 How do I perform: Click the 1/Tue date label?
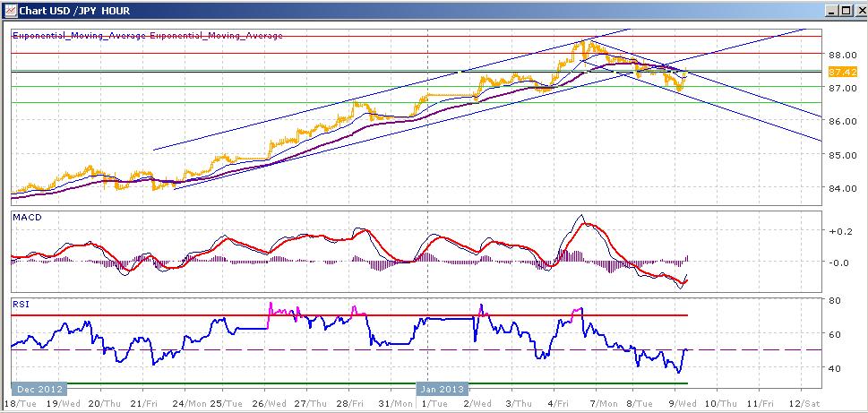click(434, 402)
